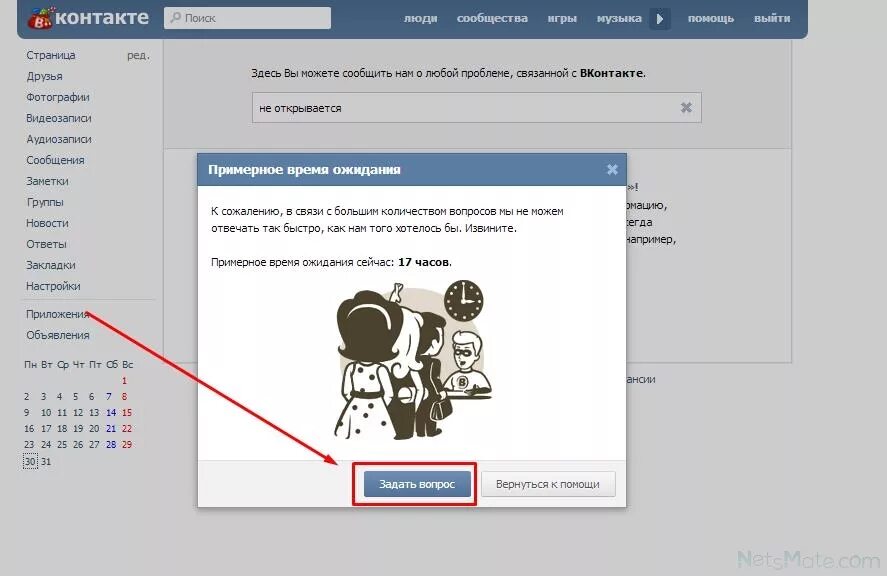Select day 19 in the calendar
The height and width of the screenshot is (576, 887).
[78, 428]
